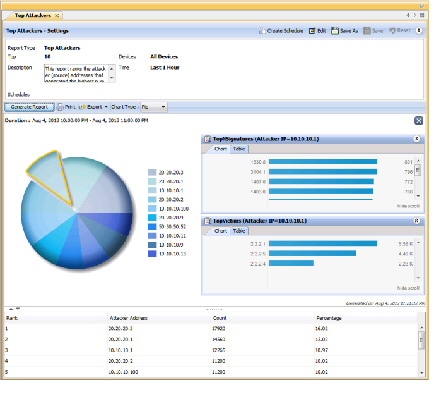The height and width of the screenshot is (399, 433).
Task: Select rank 1 row address 20.20.20.3
Action: tap(121, 329)
